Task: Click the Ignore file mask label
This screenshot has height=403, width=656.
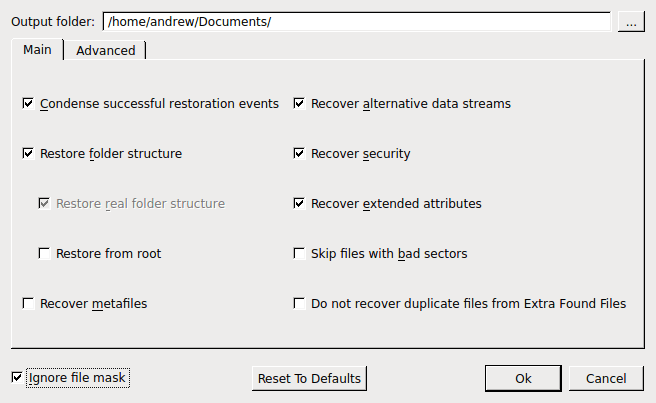Action: click(77, 378)
